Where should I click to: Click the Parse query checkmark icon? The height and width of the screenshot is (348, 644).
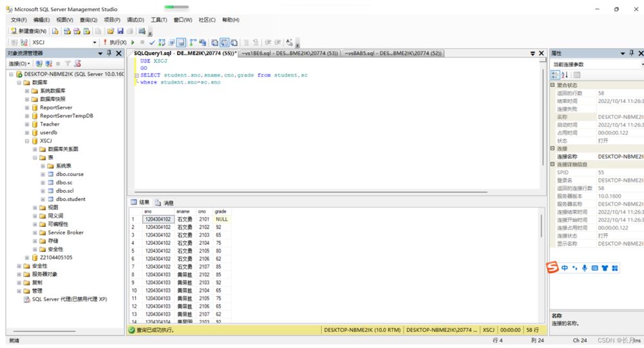[151, 43]
